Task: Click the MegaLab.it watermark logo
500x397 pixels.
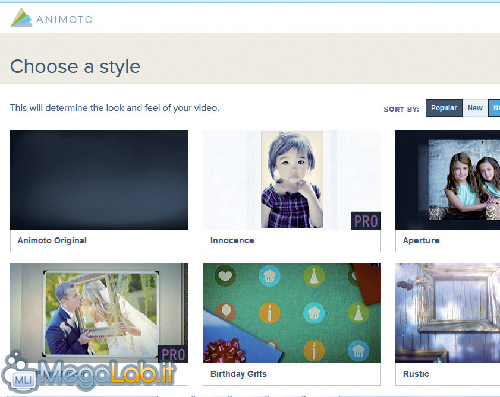Action: pyautogui.click(x=88, y=373)
